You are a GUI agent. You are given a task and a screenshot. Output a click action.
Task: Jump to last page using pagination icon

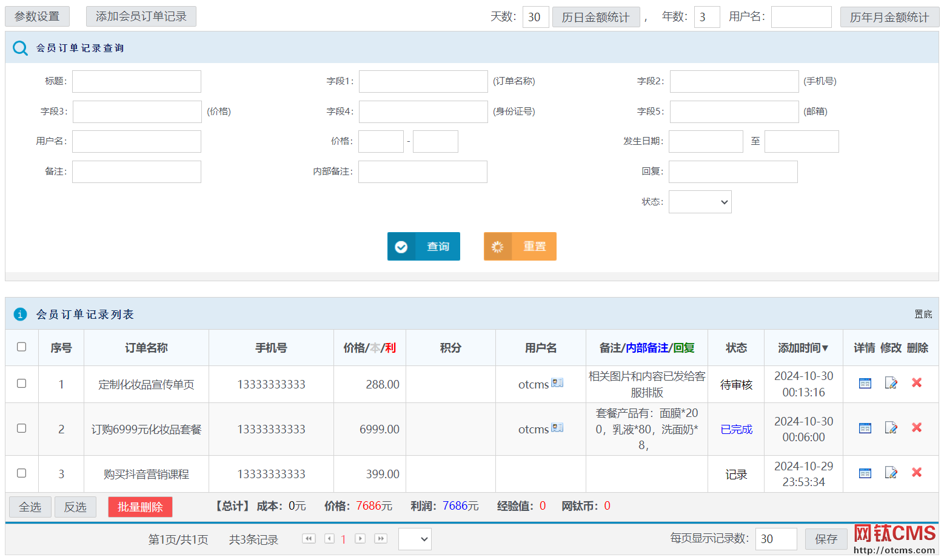(x=381, y=539)
